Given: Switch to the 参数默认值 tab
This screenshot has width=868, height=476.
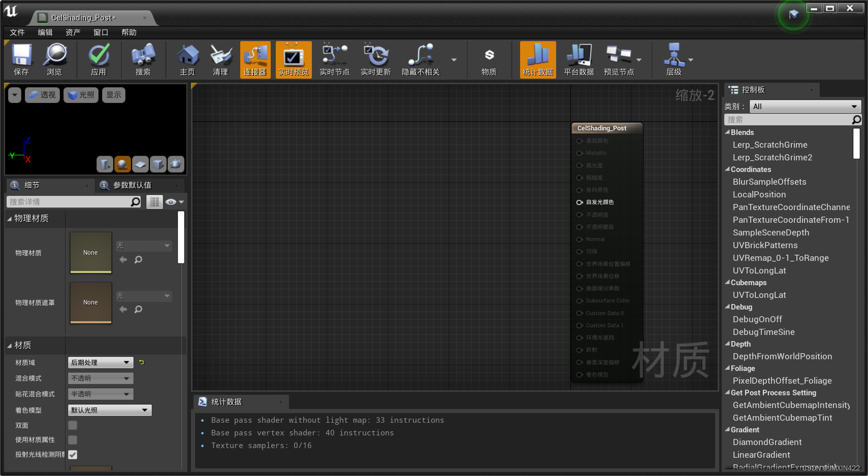Looking at the screenshot, I should pos(139,185).
